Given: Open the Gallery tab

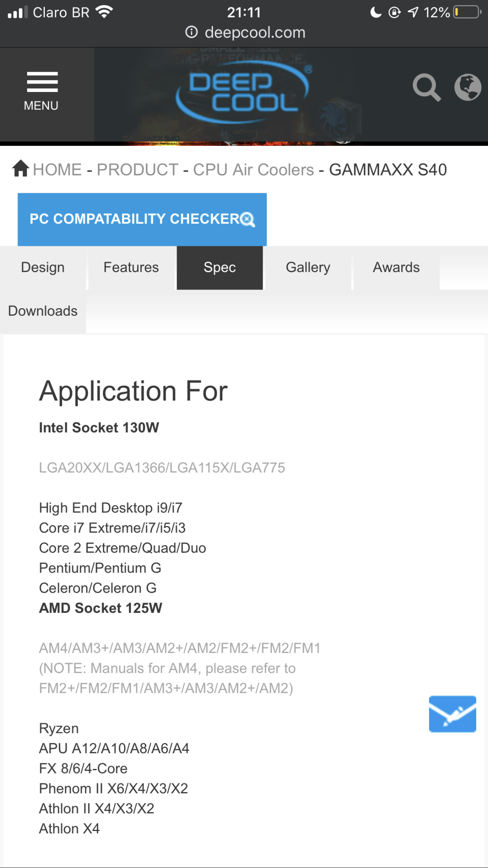Looking at the screenshot, I should coord(308,267).
